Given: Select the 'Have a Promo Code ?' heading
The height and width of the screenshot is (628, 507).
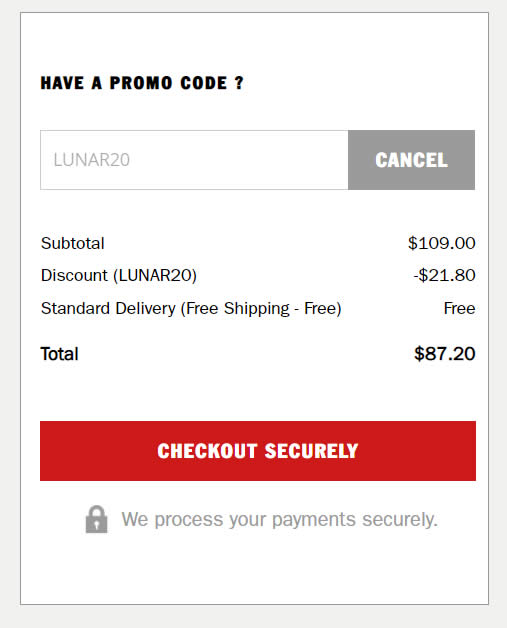Looking at the screenshot, I should 142,83.
